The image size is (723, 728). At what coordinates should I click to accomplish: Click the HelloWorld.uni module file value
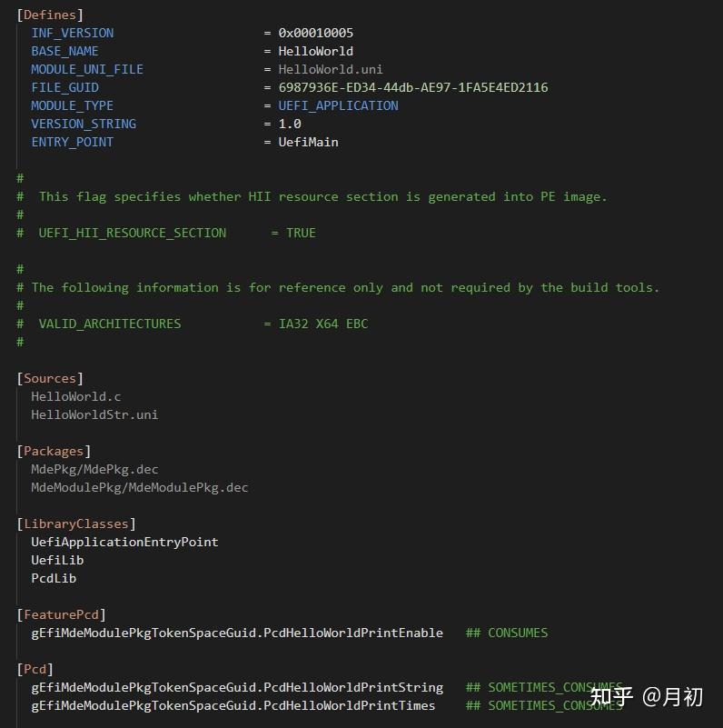point(331,69)
